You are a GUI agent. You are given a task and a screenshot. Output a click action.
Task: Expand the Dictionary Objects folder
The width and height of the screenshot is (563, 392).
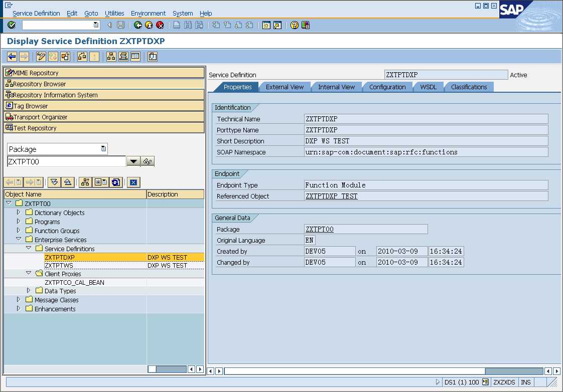point(19,212)
